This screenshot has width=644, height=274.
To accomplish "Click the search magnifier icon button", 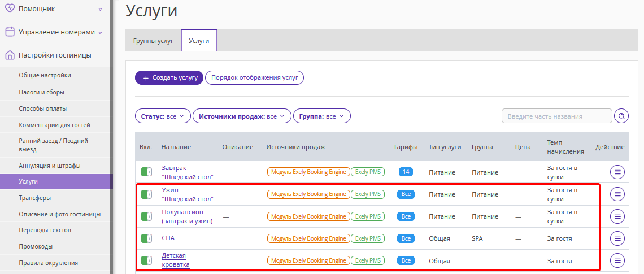I will 621,116.
